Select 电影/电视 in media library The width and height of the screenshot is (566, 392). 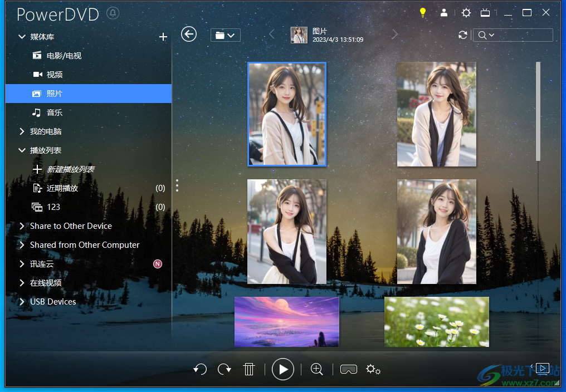[89, 56]
